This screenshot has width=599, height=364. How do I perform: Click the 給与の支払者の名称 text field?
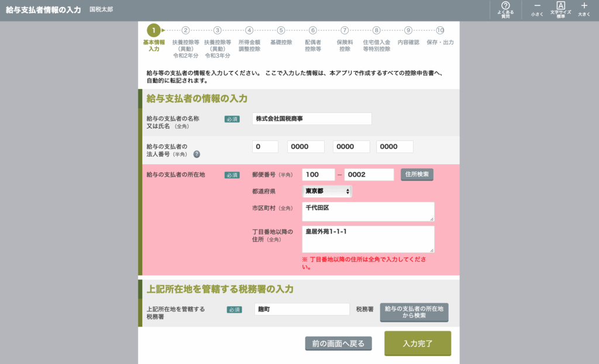[x=312, y=119]
